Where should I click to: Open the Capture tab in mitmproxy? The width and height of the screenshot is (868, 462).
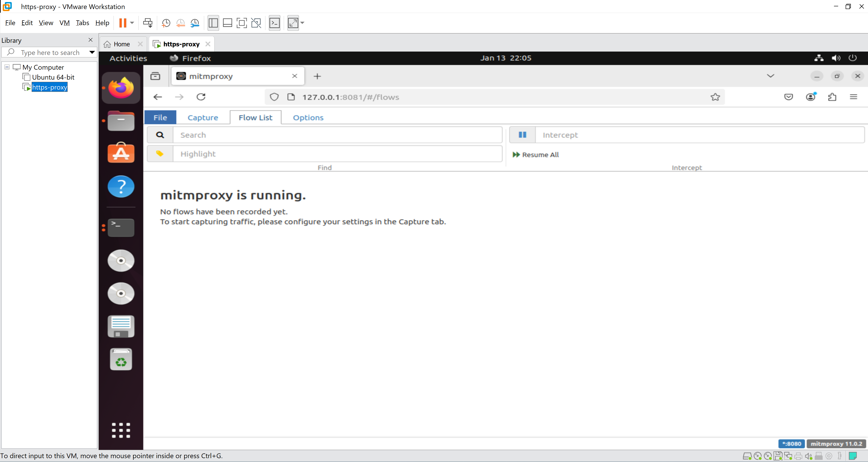[x=203, y=118]
